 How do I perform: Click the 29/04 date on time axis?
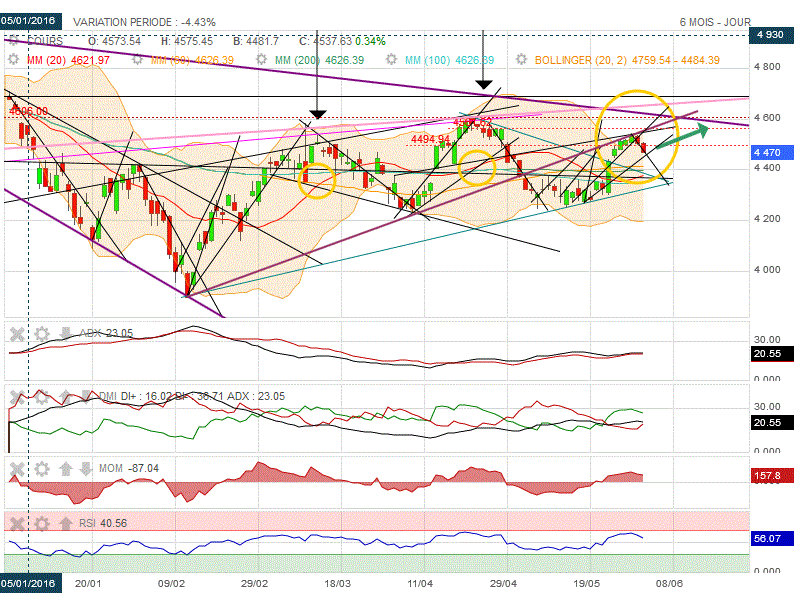tap(503, 584)
